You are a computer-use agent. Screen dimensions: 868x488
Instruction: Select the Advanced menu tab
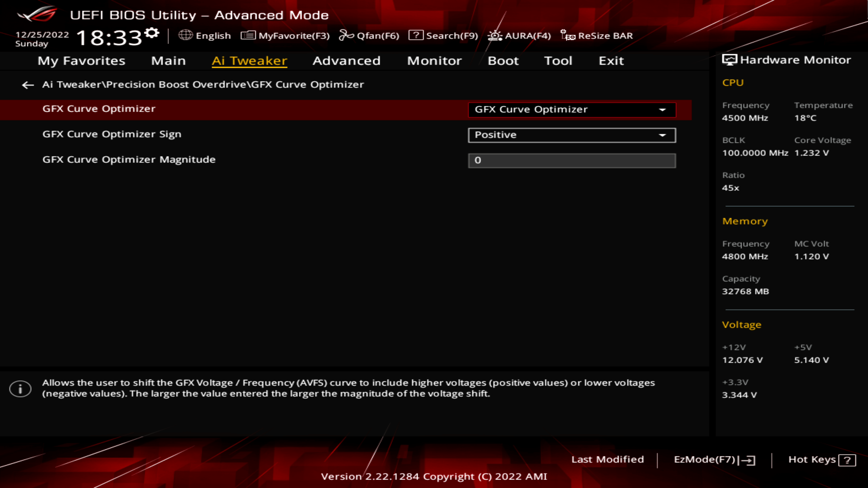point(346,60)
